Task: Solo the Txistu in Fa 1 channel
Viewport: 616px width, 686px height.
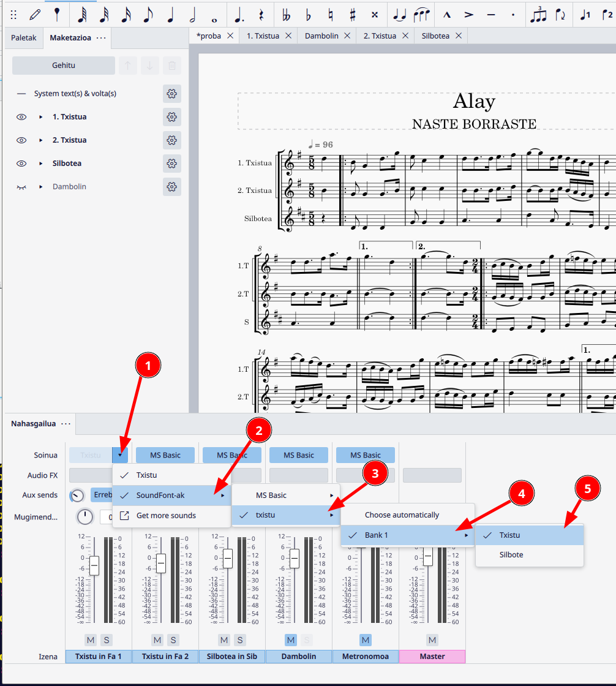Action: click(x=107, y=640)
